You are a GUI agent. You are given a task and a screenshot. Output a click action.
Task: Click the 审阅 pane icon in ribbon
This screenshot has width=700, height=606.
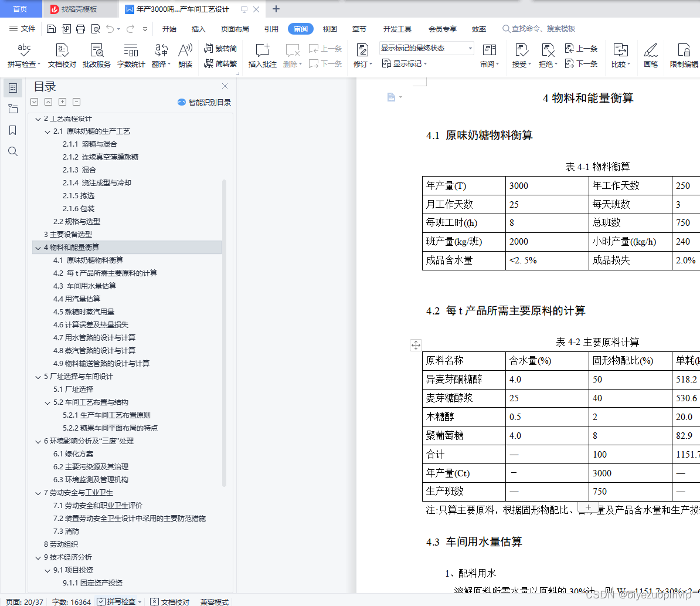[x=490, y=55]
